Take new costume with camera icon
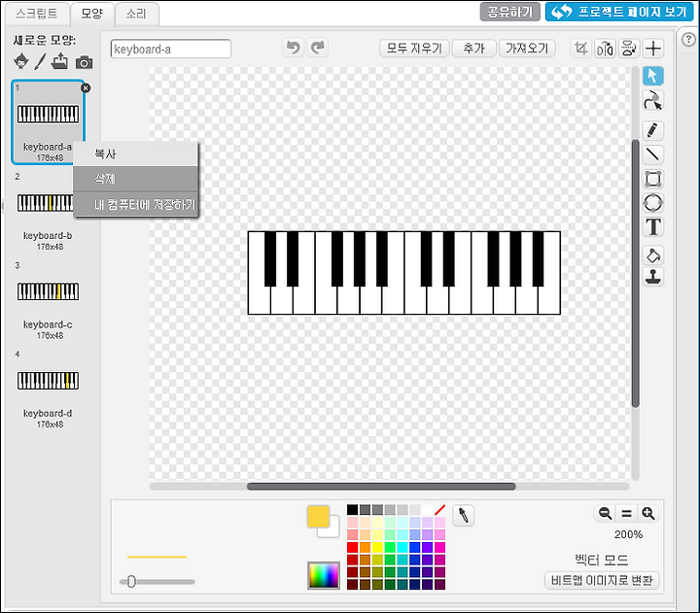 pos(84,62)
